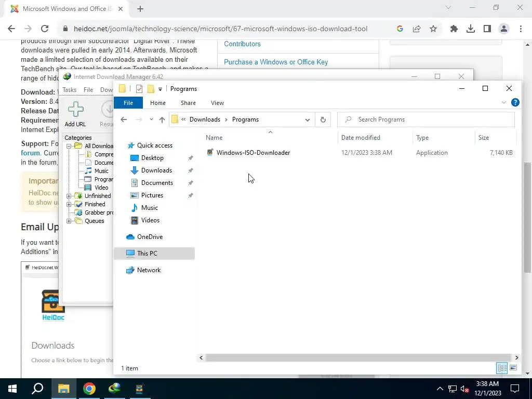The height and width of the screenshot is (399, 532).
Task: Refresh the Programs folder view
Action: point(323,119)
